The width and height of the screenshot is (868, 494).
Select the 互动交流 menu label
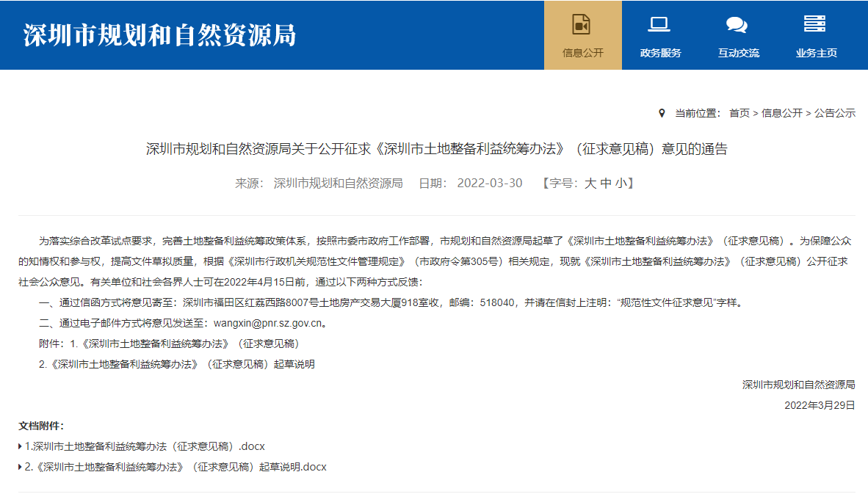738,53
